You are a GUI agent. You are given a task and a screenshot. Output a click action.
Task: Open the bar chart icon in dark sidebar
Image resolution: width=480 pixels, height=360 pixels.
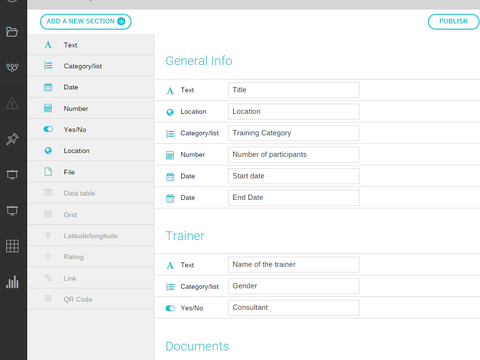(x=12, y=282)
